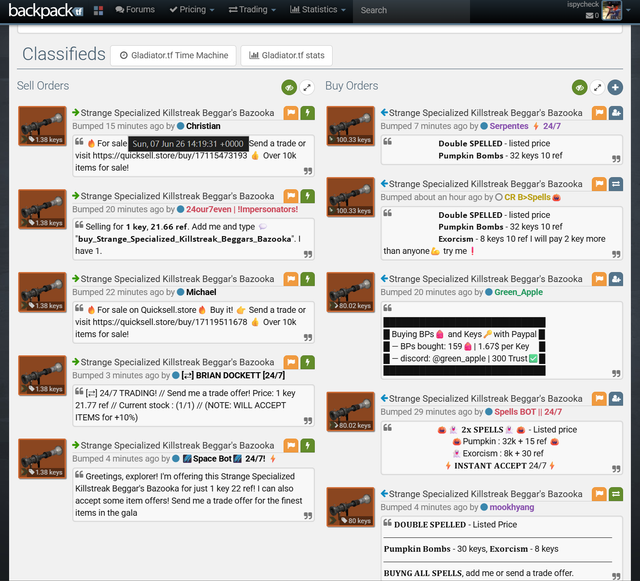The height and width of the screenshot is (581, 640).
Task: Open Gladiator.tf stats button
Action: click(x=287, y=55)
